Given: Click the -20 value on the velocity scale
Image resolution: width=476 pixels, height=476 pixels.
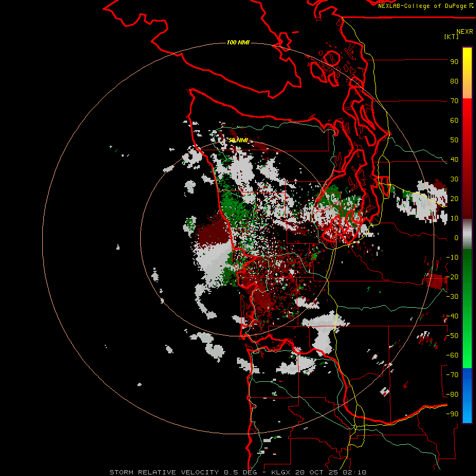Looking at the screenshot, I should point(452,277).
